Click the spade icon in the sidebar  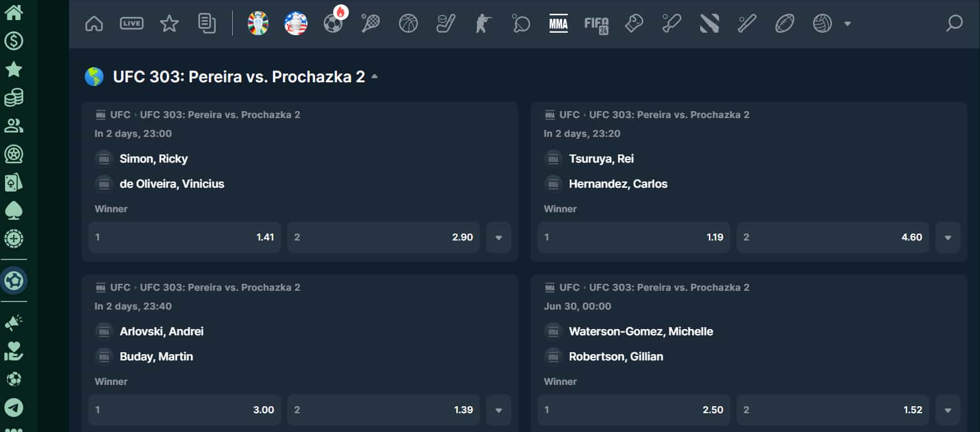click(14, 210)
